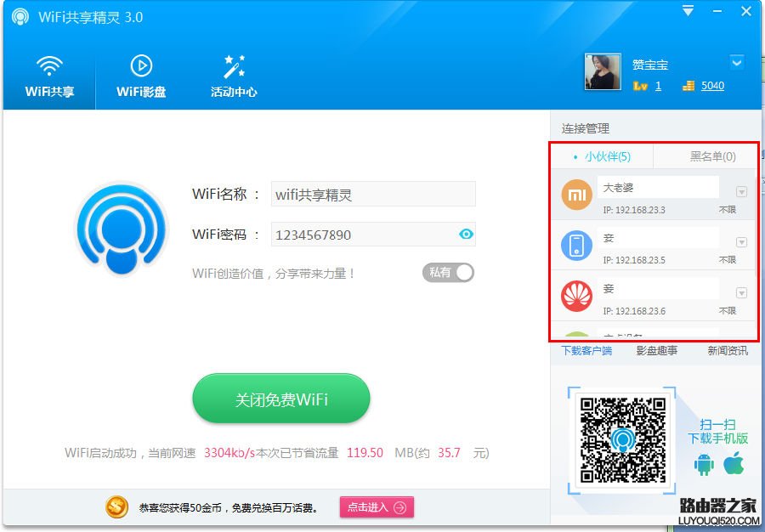
Task: Click the user avatar photo
Action: coord(603,72)
